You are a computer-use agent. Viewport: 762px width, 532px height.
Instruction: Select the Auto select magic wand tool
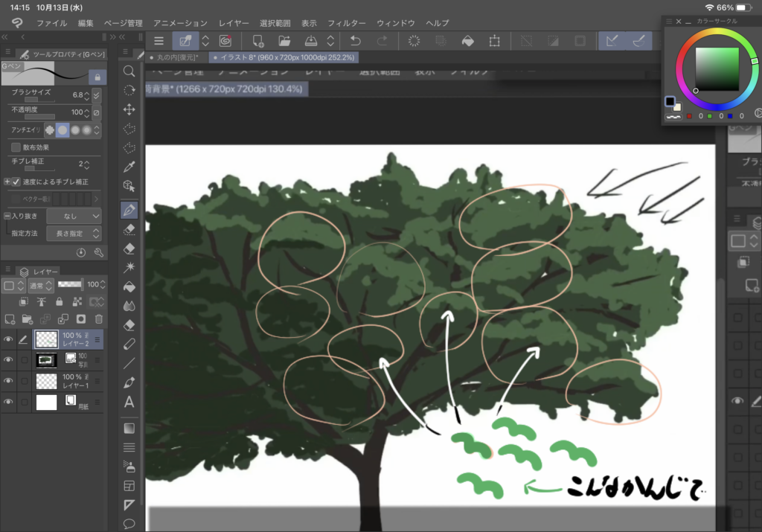point(129,266)
